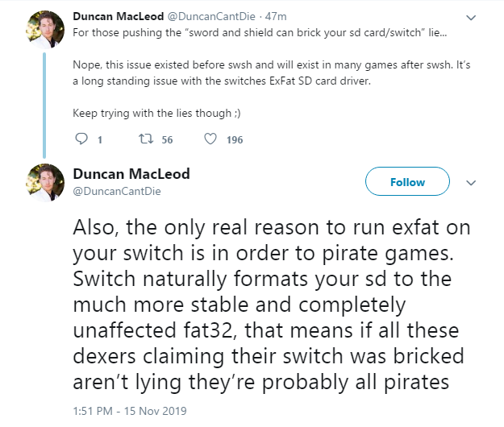Click the reply speech bubble icon
Viewport: 504px width, 427px height.
(81, 139)
